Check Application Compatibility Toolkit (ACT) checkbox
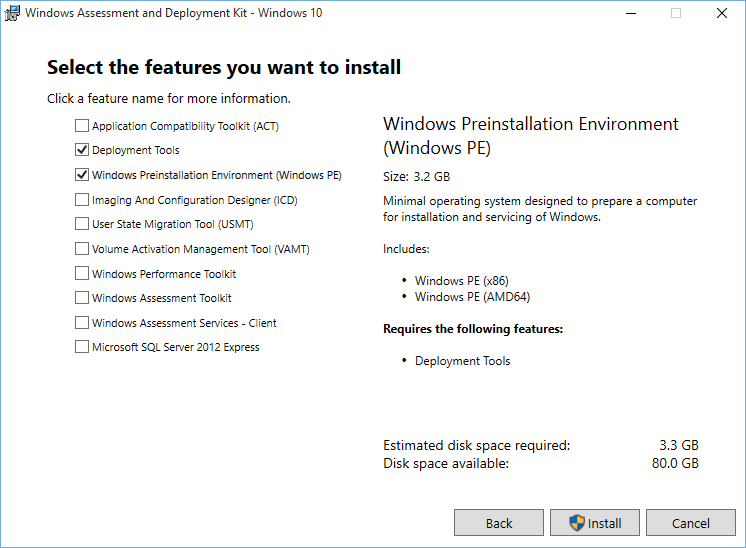746x548 pixels. (82, 126)
